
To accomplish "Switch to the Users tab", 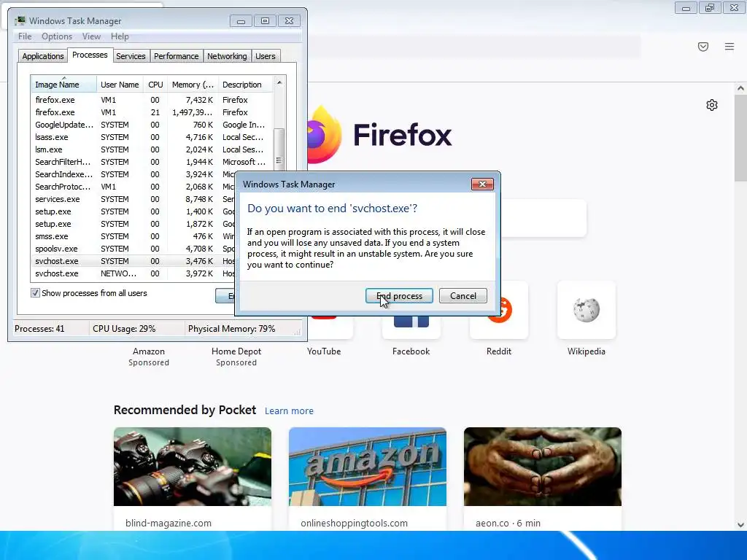I will point(266,56).
